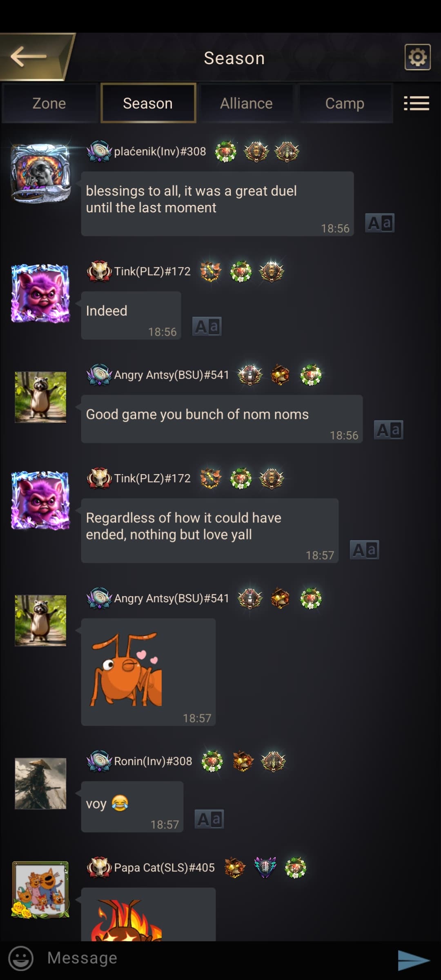
Task: Open Papa Cat(SLS)#405 avatar
Action: pos(40,889)
